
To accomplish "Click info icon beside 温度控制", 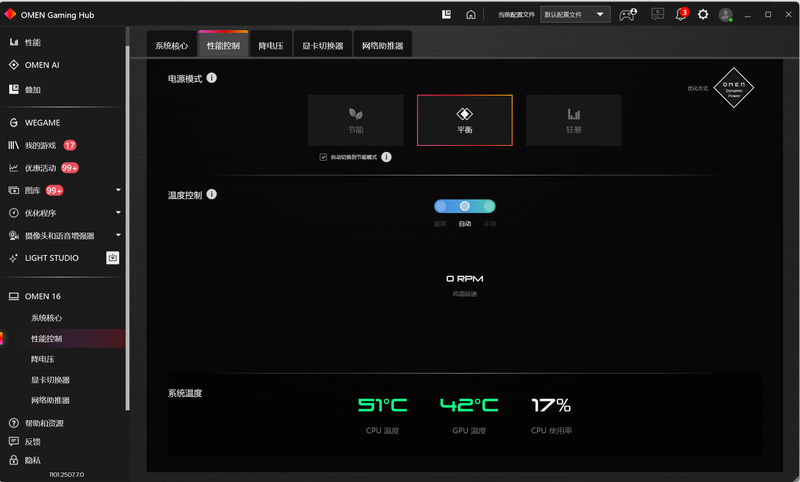I will click(x=212, y=195).
